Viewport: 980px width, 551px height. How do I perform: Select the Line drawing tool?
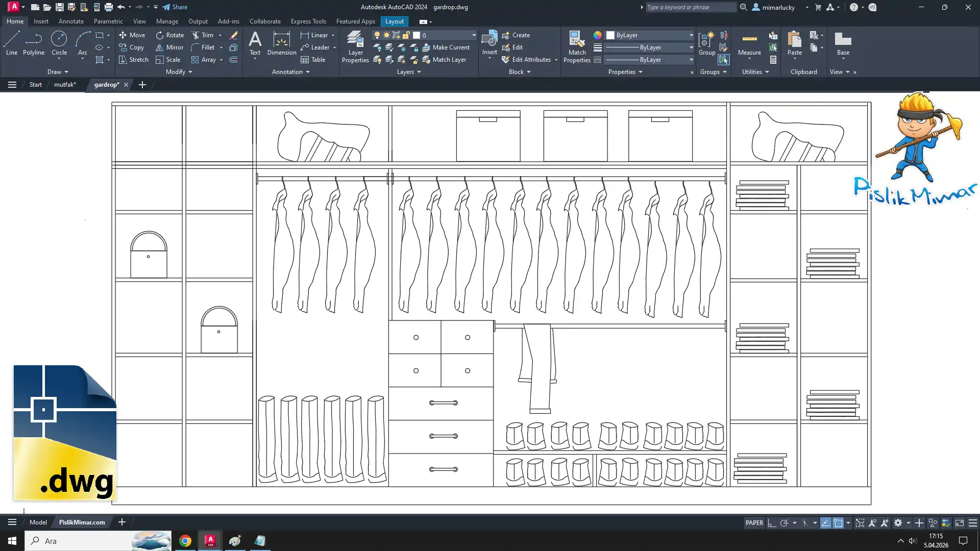tap(12, 42)
